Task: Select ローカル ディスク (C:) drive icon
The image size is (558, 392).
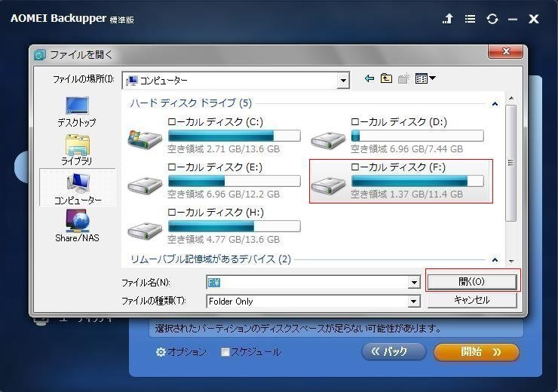Action: pyautogui.click(x=145, y=139)
